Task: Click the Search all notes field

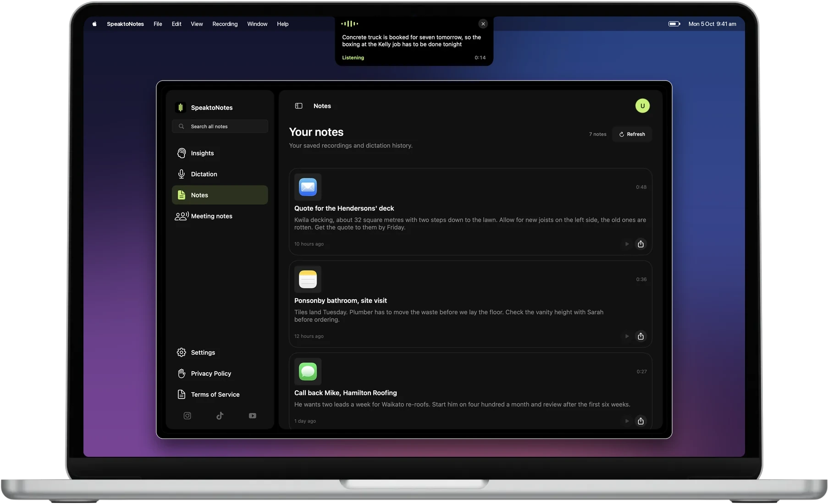Action: (220, 126)
